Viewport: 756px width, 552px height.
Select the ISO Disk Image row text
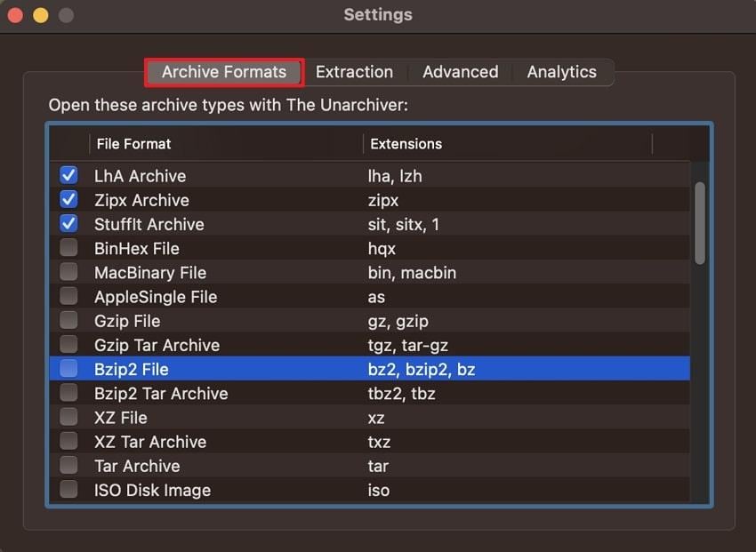coord(152,491)
